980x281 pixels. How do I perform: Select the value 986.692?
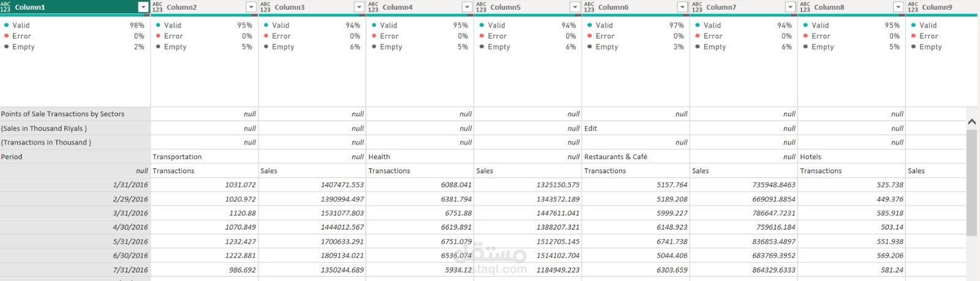(x=205, y=269)
